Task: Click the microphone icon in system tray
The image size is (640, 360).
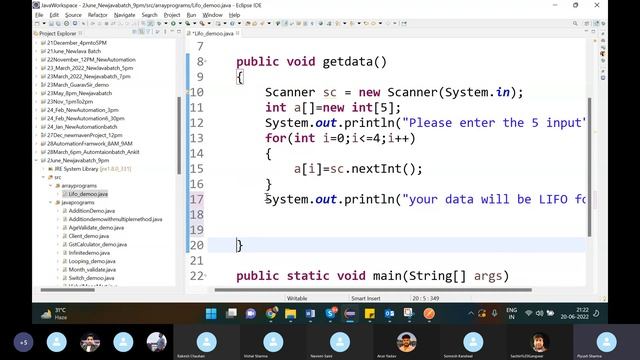Action: (x=494, y=313)
